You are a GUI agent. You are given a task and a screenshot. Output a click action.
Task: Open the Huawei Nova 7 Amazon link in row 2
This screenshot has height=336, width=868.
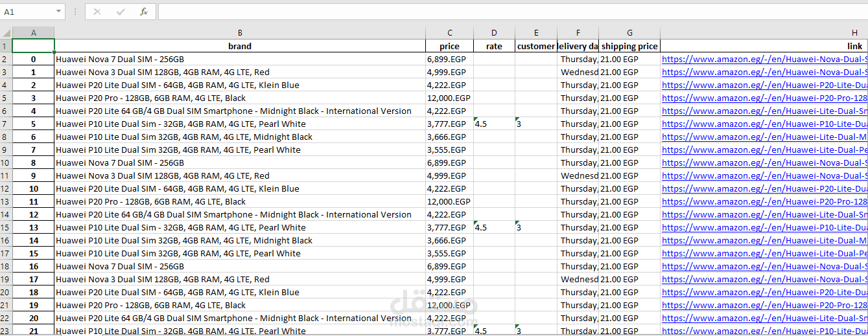click(x=764, y=59)
